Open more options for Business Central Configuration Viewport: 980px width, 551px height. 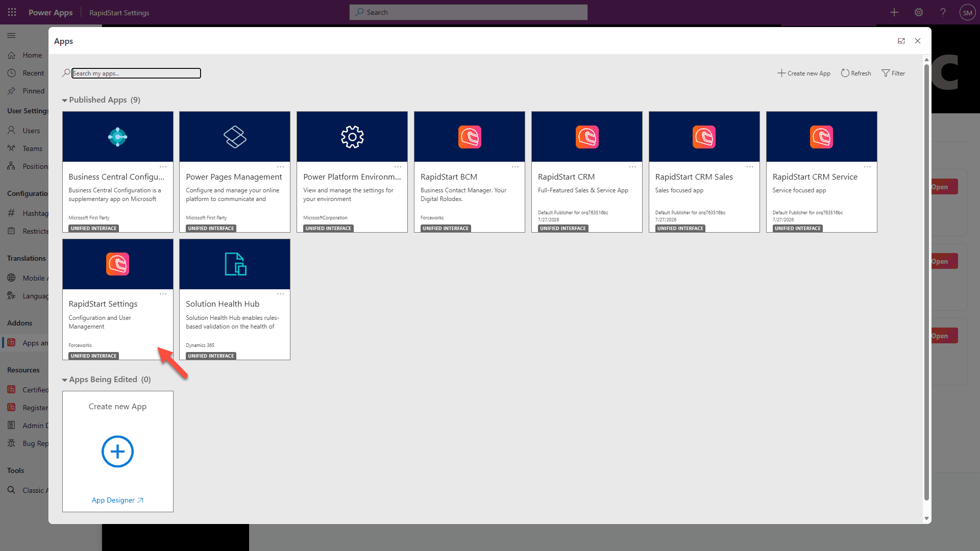(163, 167)
